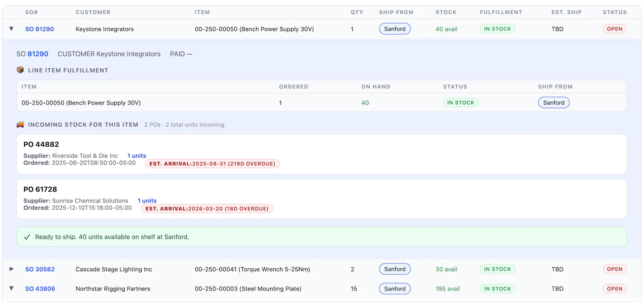Click the Sanford badge in the SO 43806 row
The image size is (644, 303).
pos(395,289)
